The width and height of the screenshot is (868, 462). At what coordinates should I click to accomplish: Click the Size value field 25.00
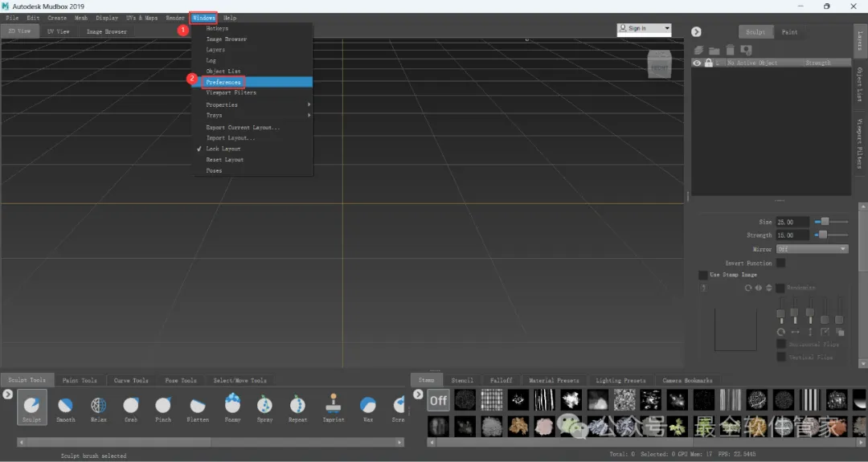pos(792,222)
